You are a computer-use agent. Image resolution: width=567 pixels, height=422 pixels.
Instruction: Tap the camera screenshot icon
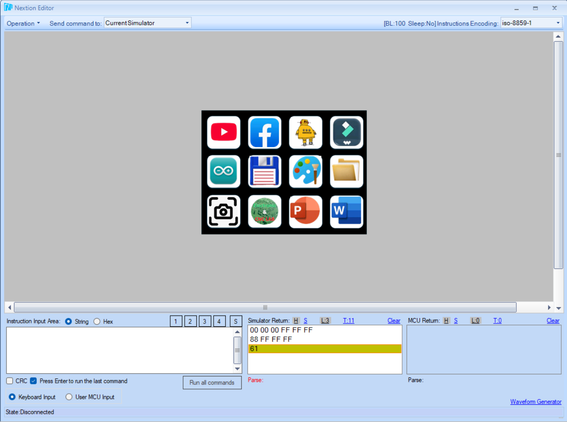coord(223,212)
